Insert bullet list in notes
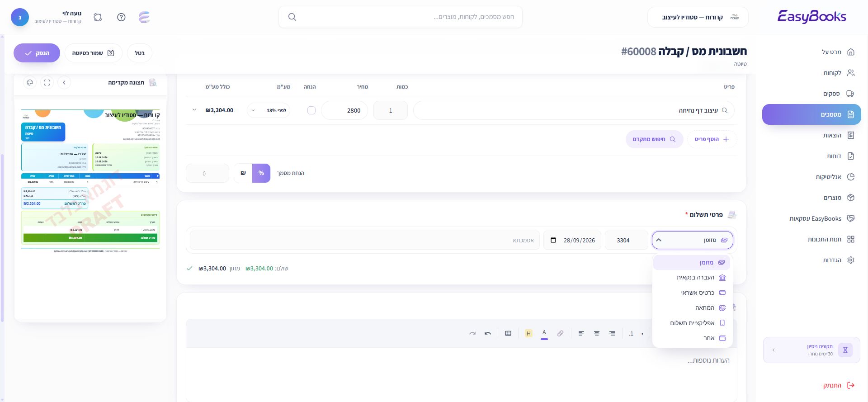868x402 pixels. click(642, 333)
